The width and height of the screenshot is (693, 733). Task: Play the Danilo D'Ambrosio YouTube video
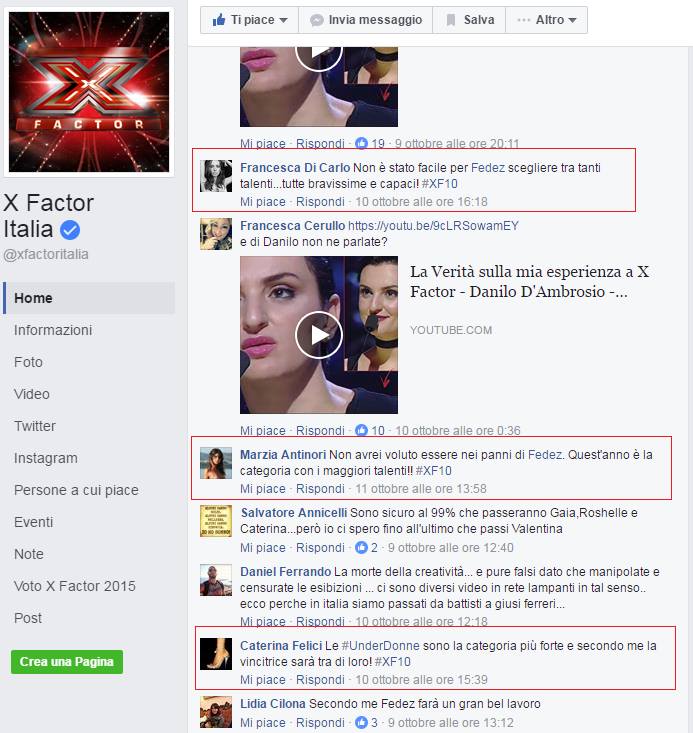click(x=319, y=335)
